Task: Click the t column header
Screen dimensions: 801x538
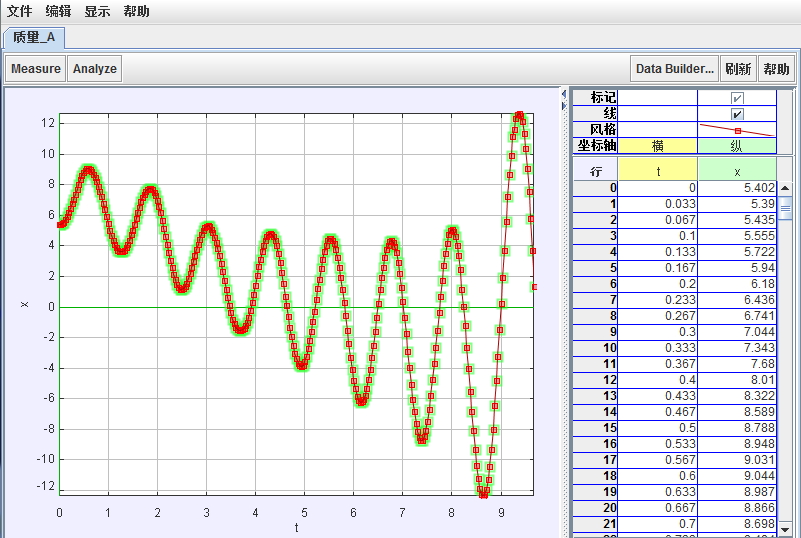Action: tap(658, 170)
